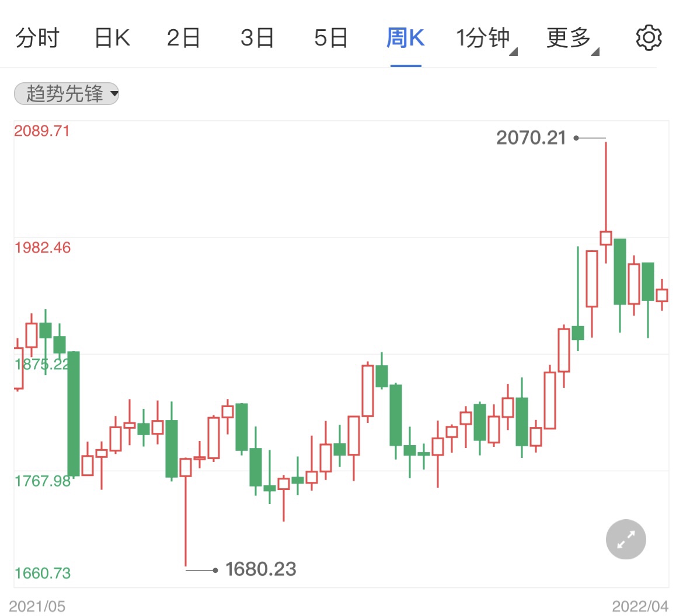The image size is (683, 616).
Task: Click the 1680.23 low price label
Action: 260,569
